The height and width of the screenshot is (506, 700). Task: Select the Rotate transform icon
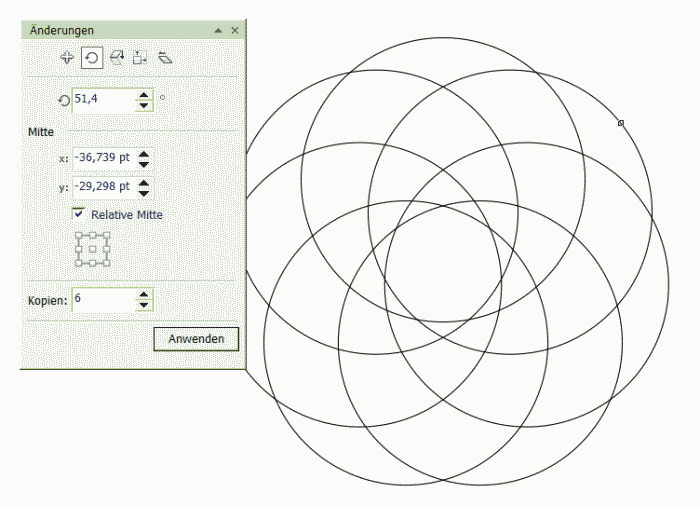click(x=92, y=58)
